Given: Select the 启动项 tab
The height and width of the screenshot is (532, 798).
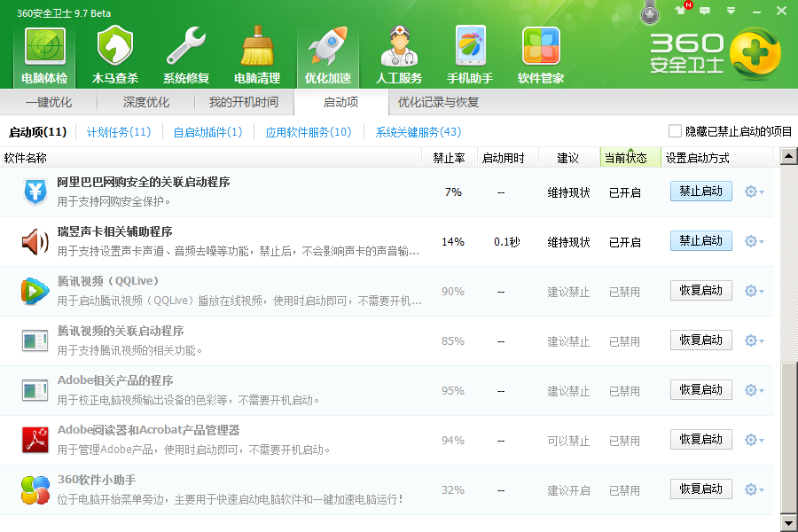Looking at the screenshot, I should [341, 102].
